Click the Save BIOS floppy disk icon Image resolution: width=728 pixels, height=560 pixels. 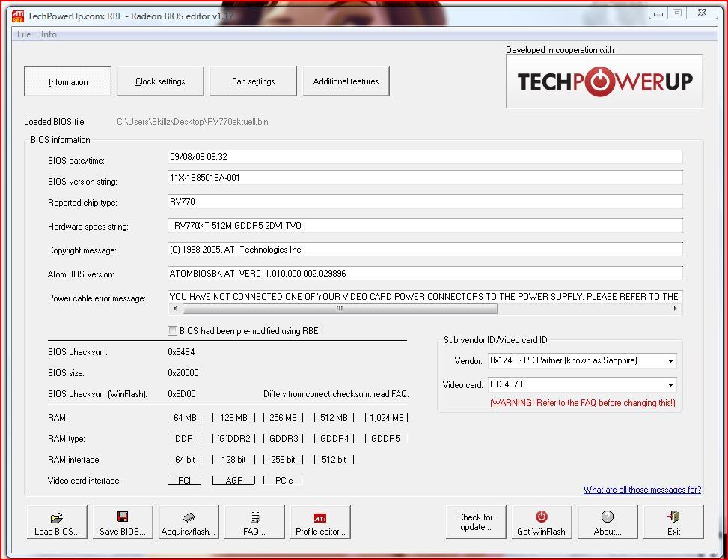(x=123, y=517)
